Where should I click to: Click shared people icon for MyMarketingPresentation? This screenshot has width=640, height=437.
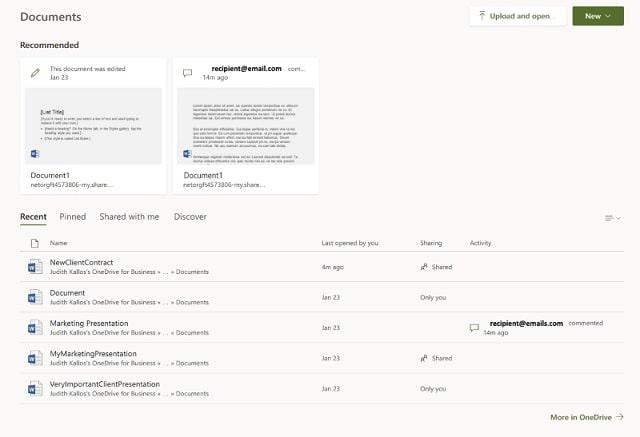pyautogui.click(x=424, y=358)
